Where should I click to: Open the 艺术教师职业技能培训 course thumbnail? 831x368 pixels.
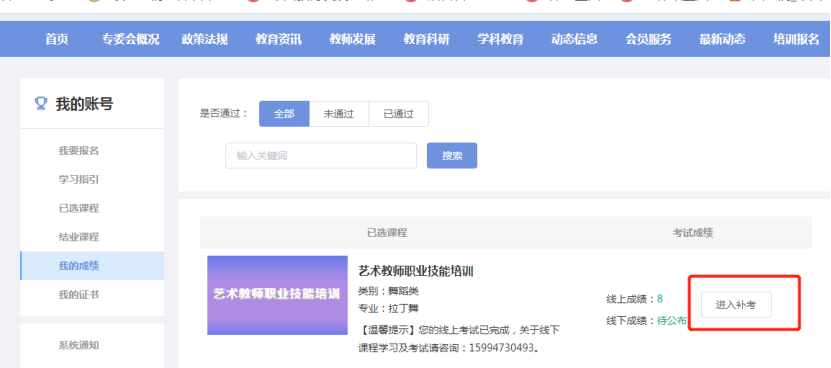277,295
